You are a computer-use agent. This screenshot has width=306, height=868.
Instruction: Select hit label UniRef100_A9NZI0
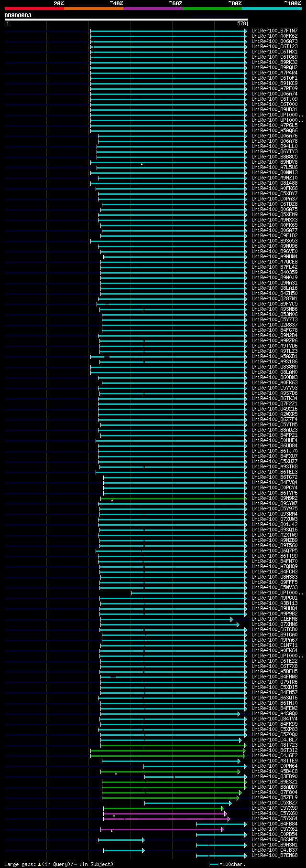point(274,178)
